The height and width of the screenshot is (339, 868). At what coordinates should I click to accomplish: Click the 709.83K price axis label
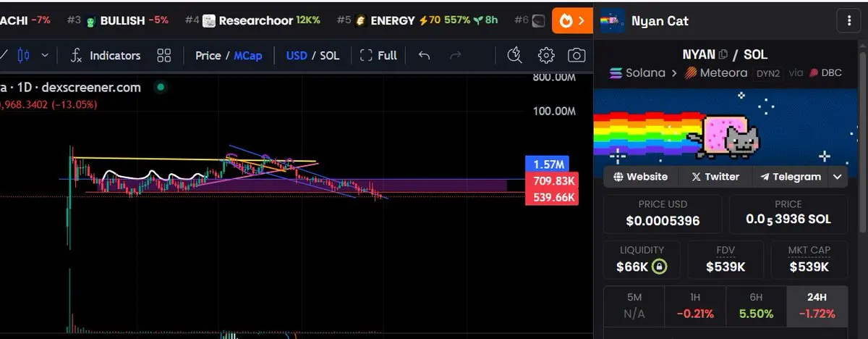551,181
